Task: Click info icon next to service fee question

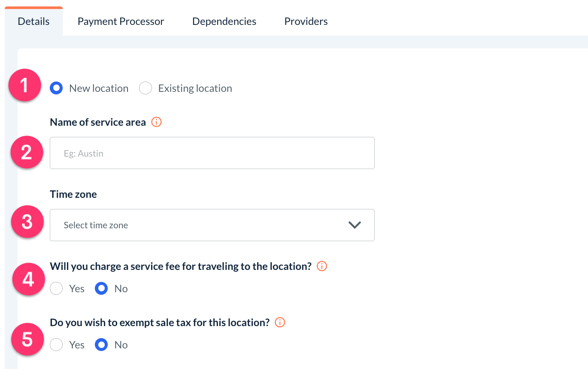Action: 321,266
